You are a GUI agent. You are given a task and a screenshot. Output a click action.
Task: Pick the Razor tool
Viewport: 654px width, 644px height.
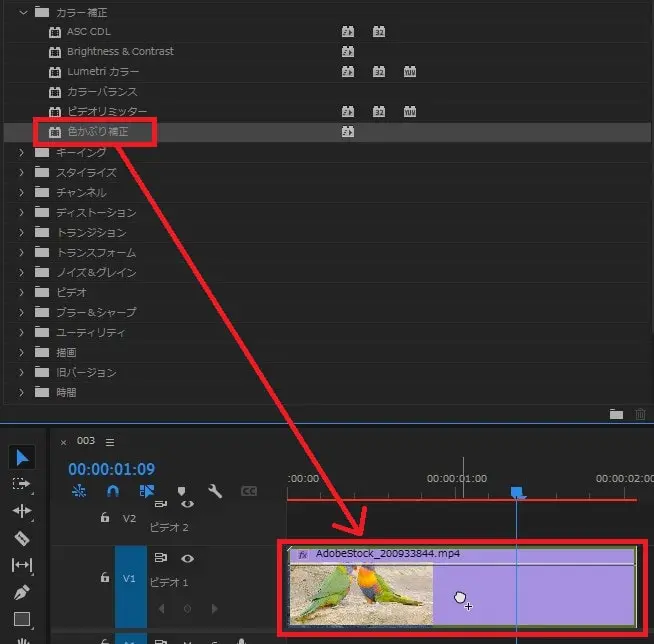[22, 538]
